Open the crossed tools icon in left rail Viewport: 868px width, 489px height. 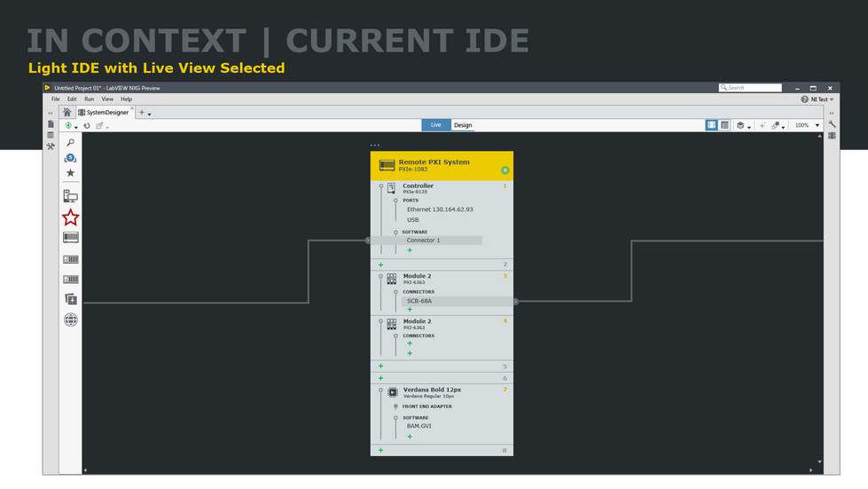[x=51, y=146]
